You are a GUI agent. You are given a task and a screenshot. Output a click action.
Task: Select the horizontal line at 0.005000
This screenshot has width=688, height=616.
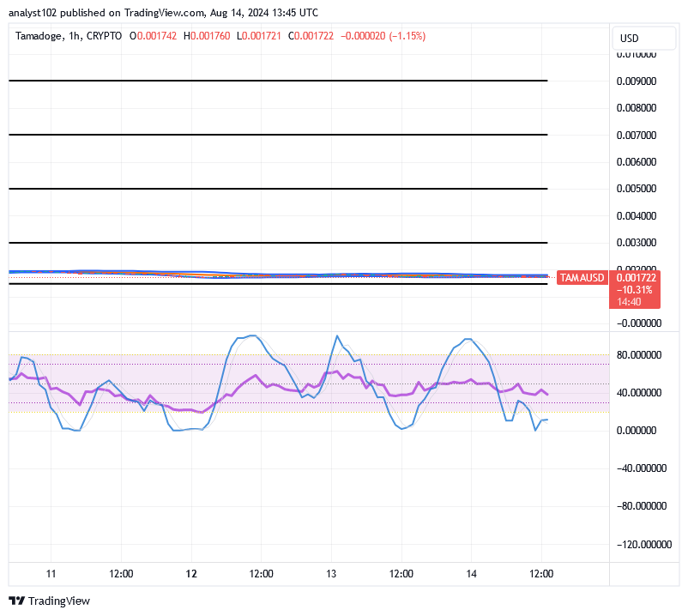[x=278, y=188]
